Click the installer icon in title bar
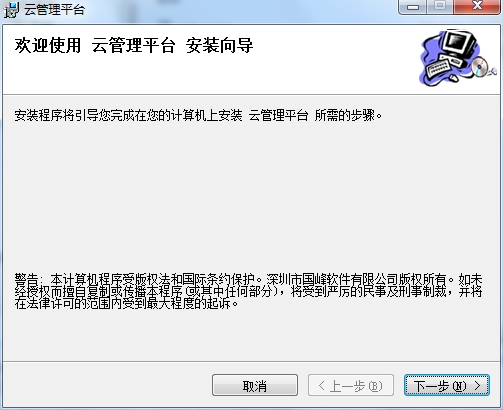Screen dimensions: 503x410 click(x=11, y=10)
